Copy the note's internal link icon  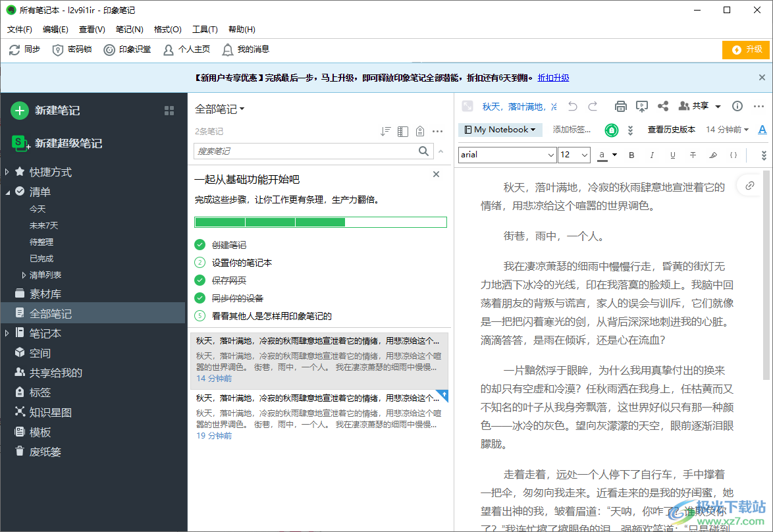pos(750,186)
